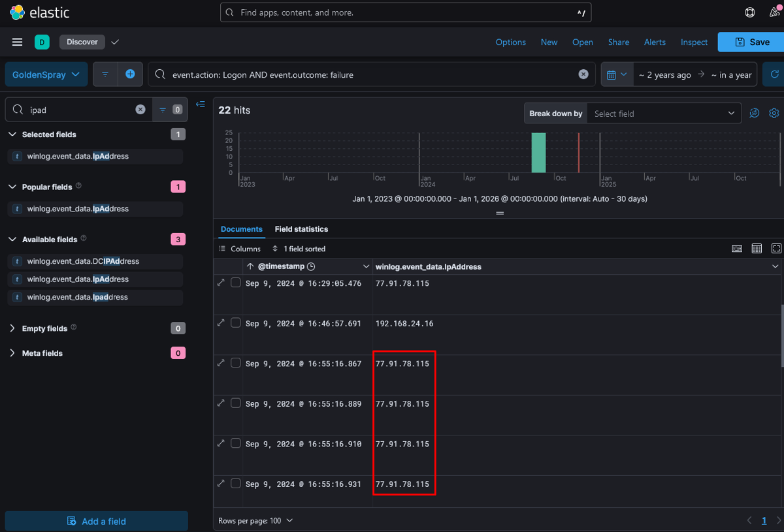
Task: Open the GoldenSpray data view dropdown
Action: tap(46, 74)
